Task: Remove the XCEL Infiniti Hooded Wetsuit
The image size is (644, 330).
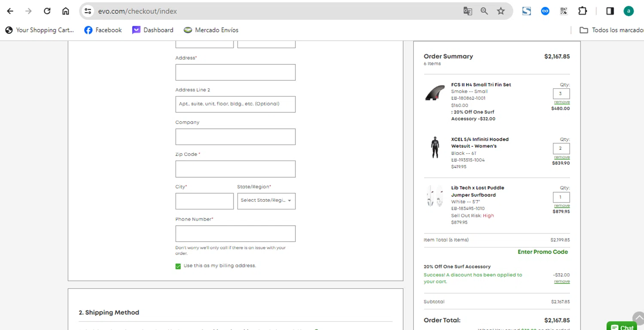Action: (562, 157)
